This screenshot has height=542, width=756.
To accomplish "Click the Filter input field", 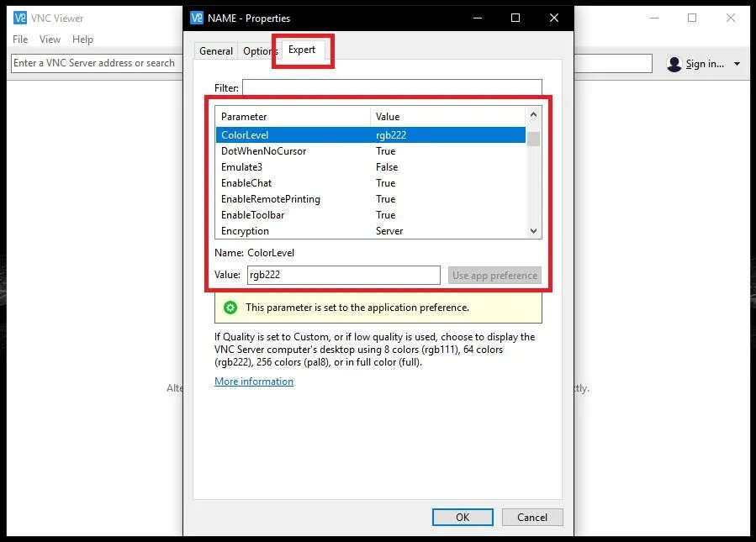I will click(x=392, y=87).
